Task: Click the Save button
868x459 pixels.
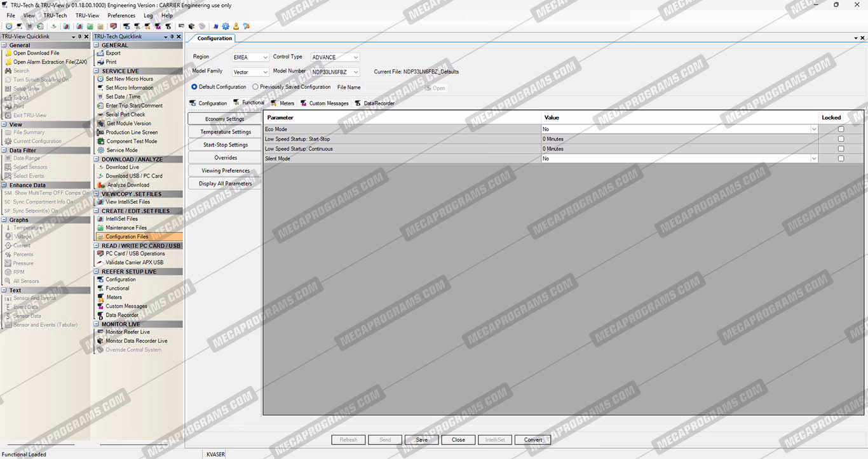Action: pyautogui.click(x=422, y=439)
